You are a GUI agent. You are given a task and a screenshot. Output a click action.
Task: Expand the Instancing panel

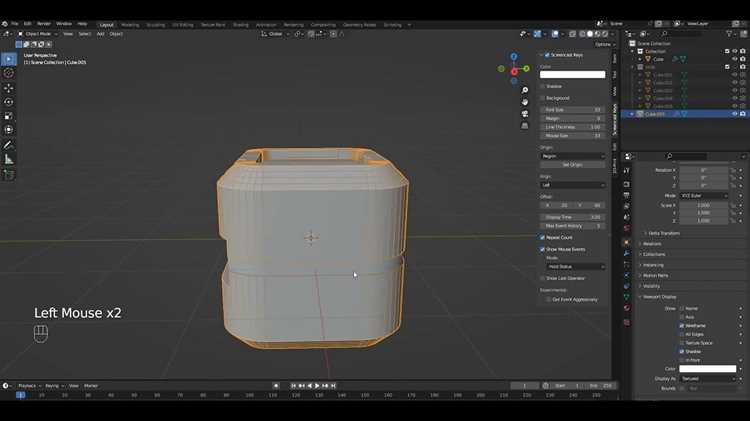click(652, 265)
